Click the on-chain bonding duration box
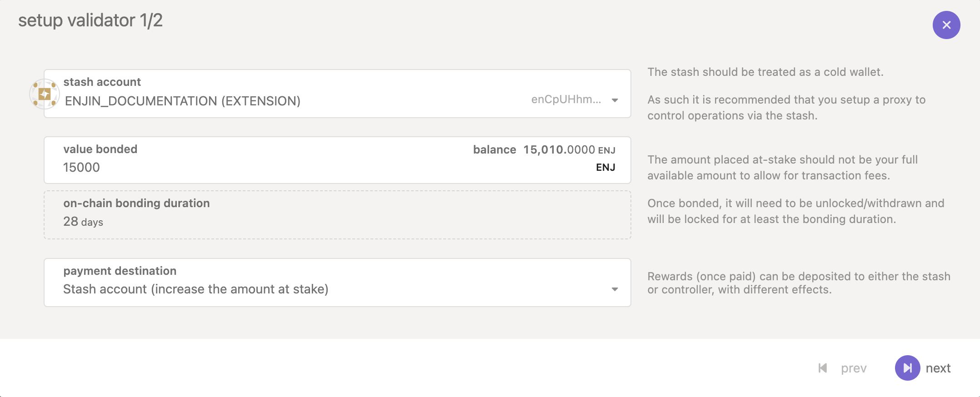The width and height of the screenshot is (980, 397). (x=337, y=215)
